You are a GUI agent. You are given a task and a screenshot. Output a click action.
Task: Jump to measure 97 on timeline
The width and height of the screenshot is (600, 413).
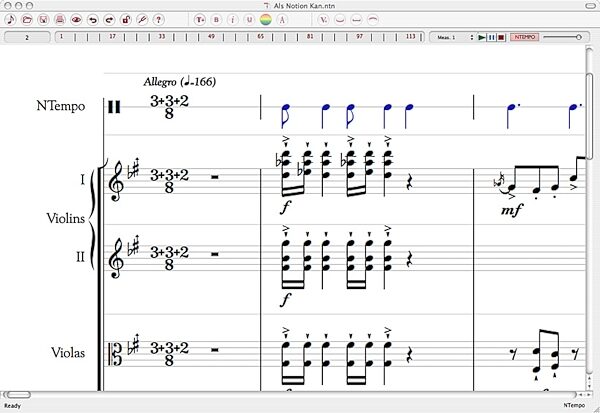click(x=359, y=37)
